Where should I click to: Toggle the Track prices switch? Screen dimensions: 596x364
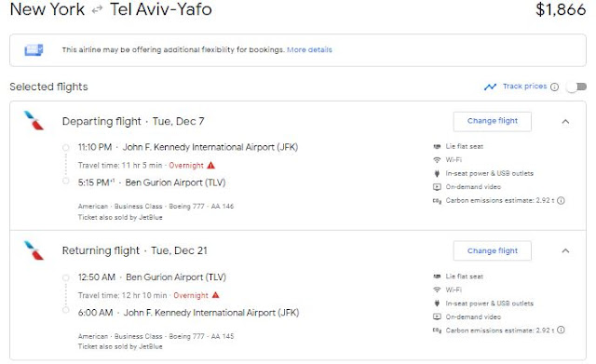click(576, 87)
